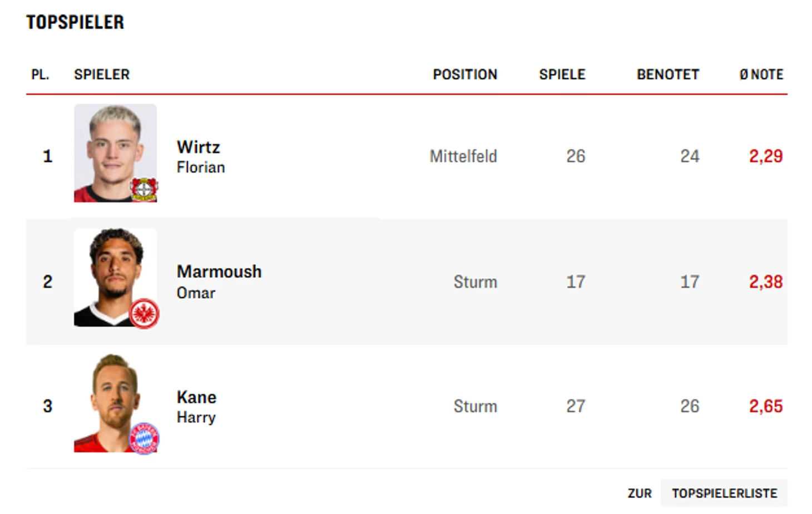Screen dimensions: 812x514
Task: Sort by the BENOTET column header
Action: (x=668, y=75)
